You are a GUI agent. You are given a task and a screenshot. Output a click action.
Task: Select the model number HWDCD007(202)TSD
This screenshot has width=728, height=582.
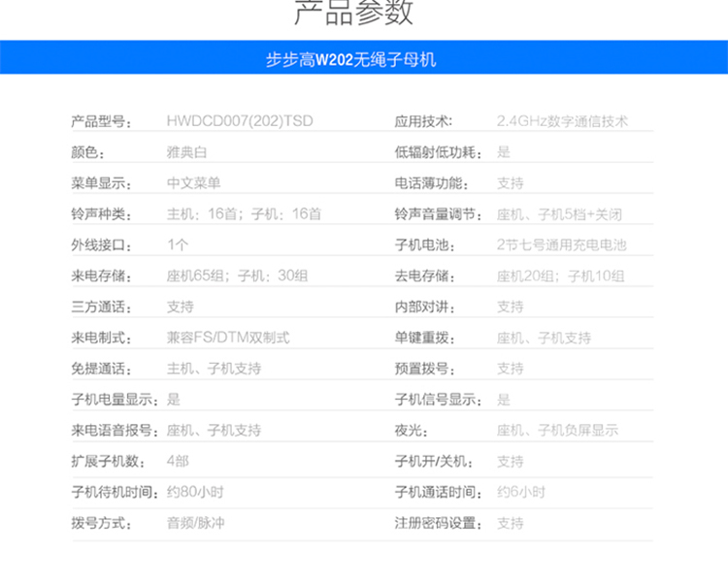pyautogui.click(x=240, y=121)
